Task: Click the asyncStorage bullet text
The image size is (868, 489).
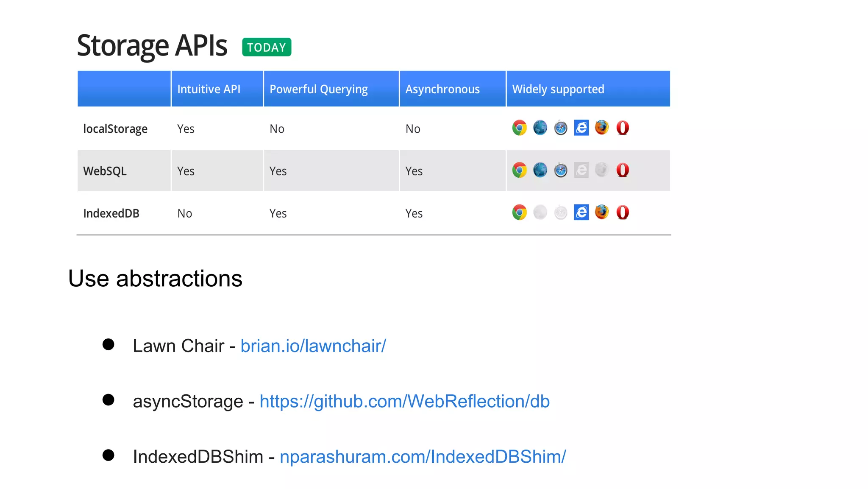Action: (188, 402)
